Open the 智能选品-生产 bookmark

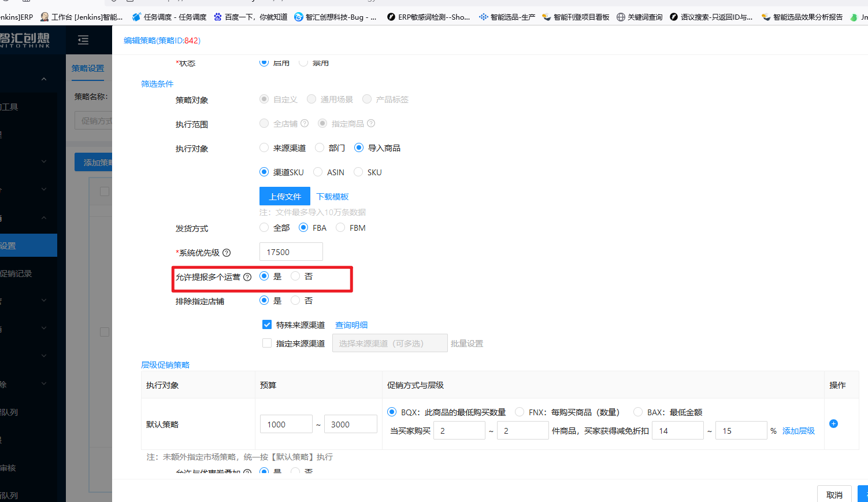tap(507, 17)
